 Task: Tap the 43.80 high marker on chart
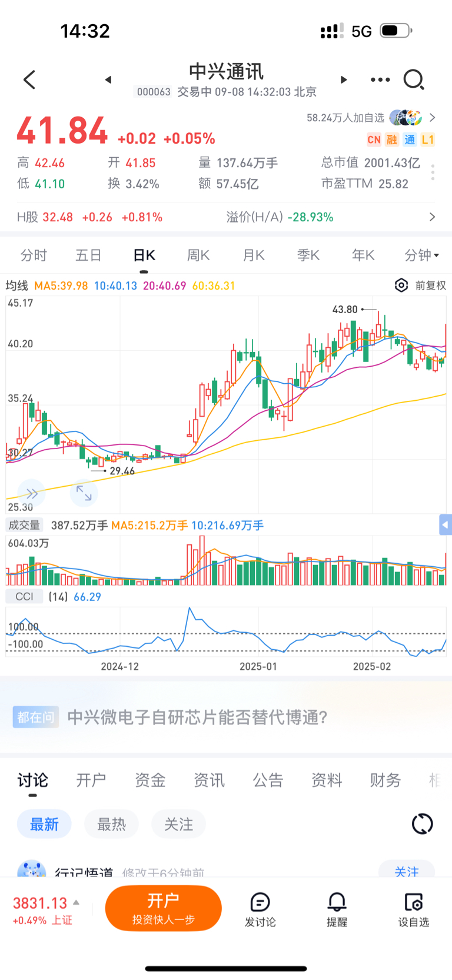click(345, 309)
